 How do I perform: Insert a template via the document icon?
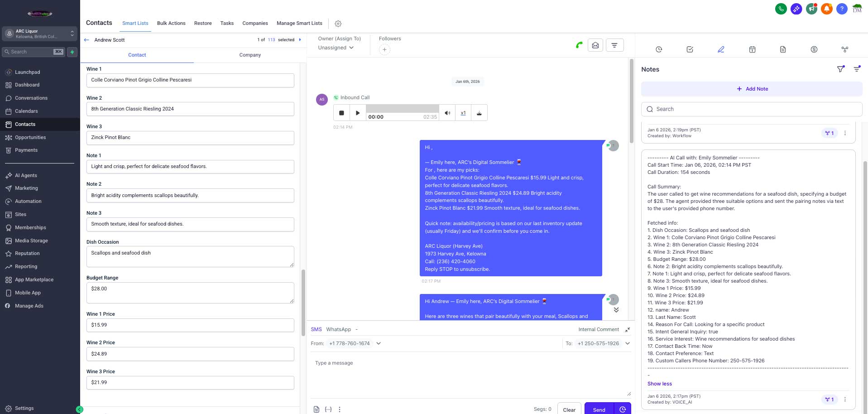point(316,409)
